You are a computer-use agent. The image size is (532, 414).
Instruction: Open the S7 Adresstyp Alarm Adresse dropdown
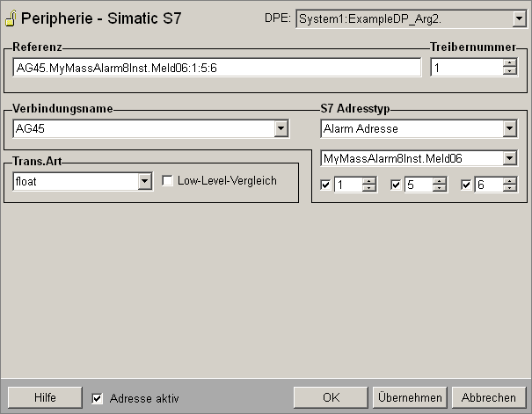point(509,129)
